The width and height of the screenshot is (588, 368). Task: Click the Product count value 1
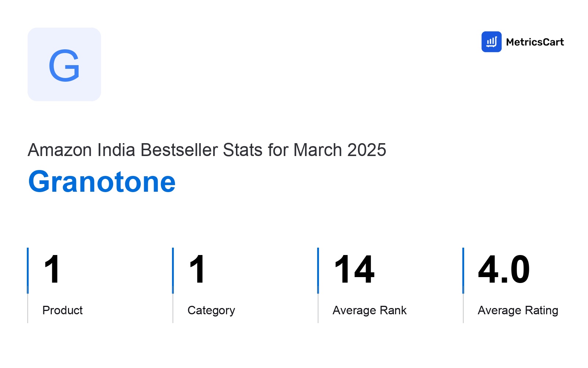52,269
